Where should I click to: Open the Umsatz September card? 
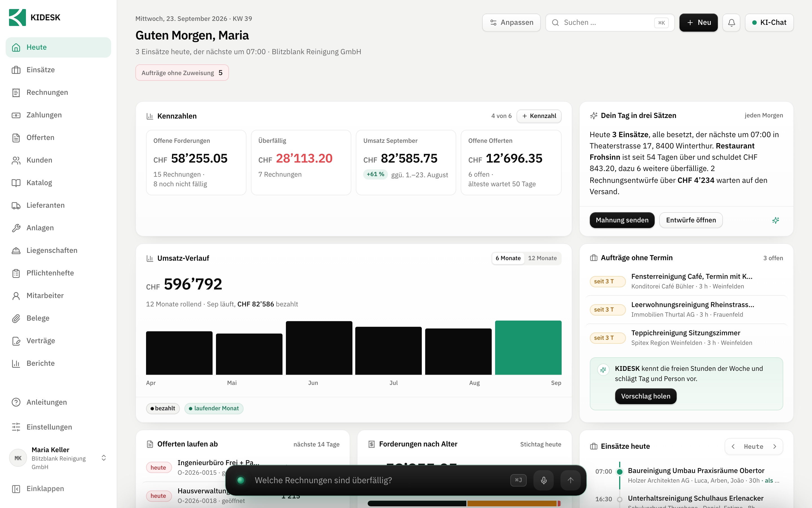coord(406,162)
